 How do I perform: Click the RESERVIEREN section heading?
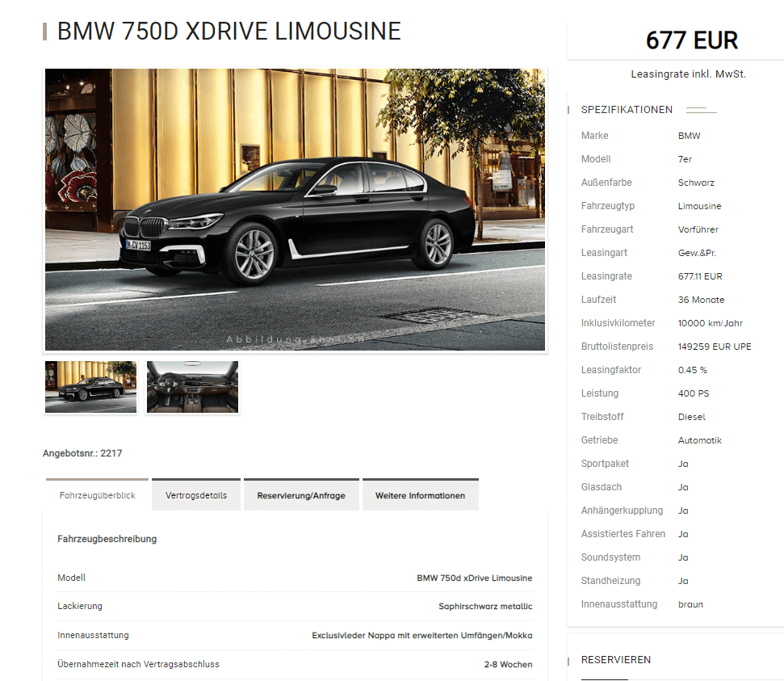click(x=615, y=659)
